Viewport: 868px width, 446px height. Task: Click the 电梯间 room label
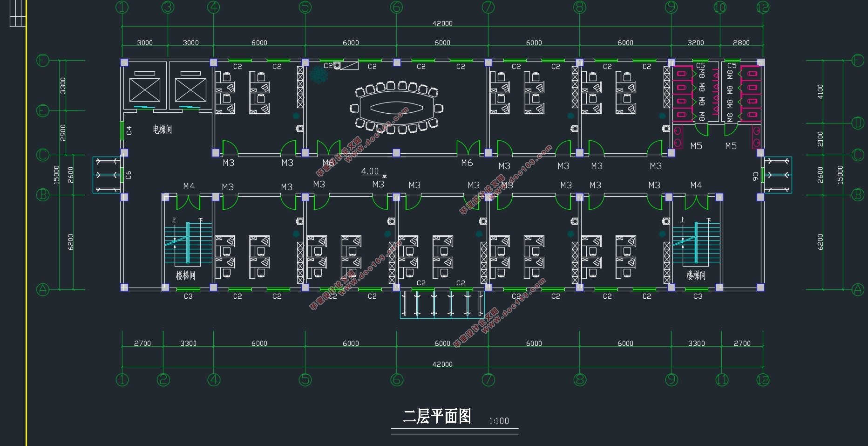tap(163, 129)
